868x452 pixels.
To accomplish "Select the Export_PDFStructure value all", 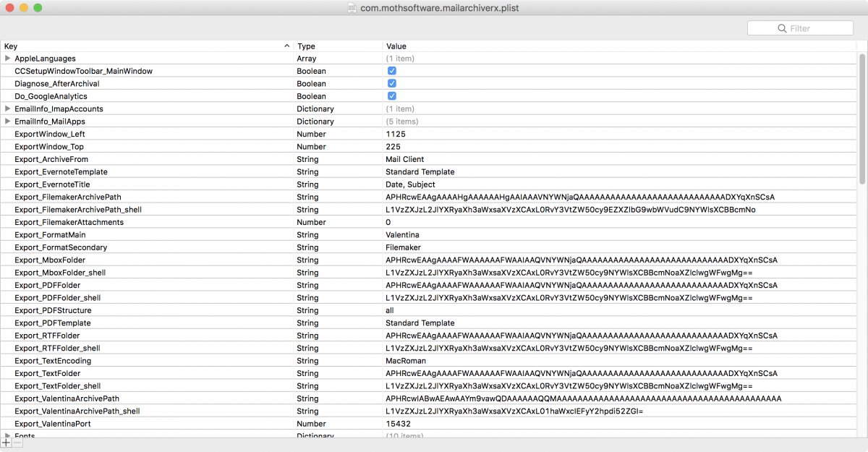I will 390,310.
